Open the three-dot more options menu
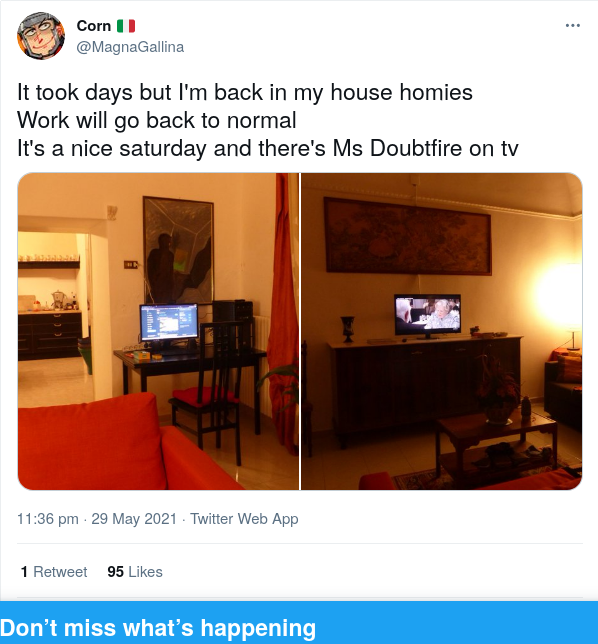 573,25
